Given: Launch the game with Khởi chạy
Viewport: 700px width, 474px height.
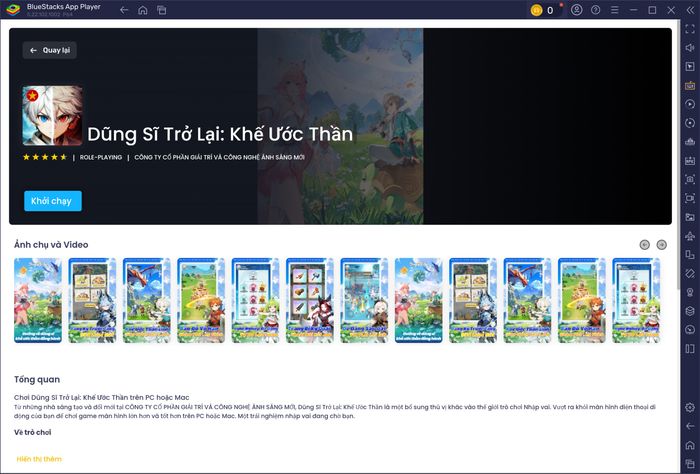Looking at the screenshot, I should [x=53, y=201].
